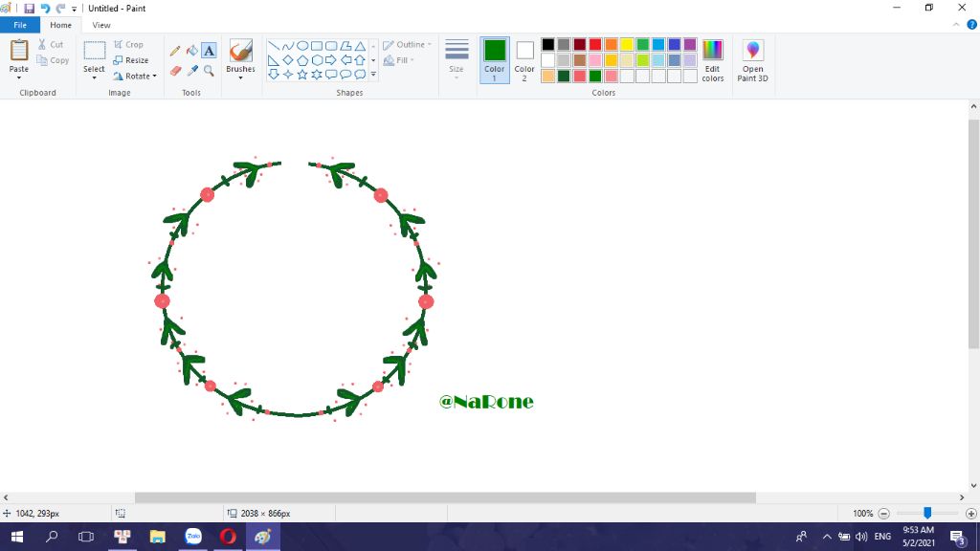Open the Windows Start menu
The width and height of the screenshot is (980, 551).
(17, 537)
